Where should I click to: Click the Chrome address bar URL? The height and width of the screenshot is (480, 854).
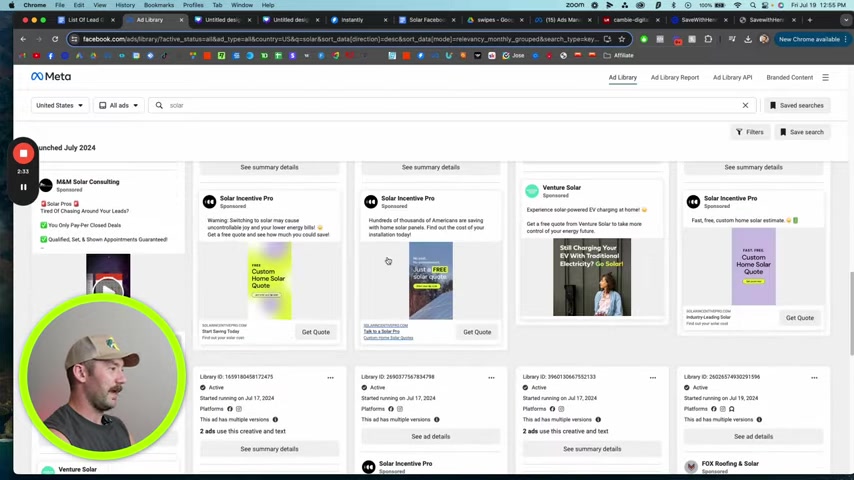click(x=340, y=39)
